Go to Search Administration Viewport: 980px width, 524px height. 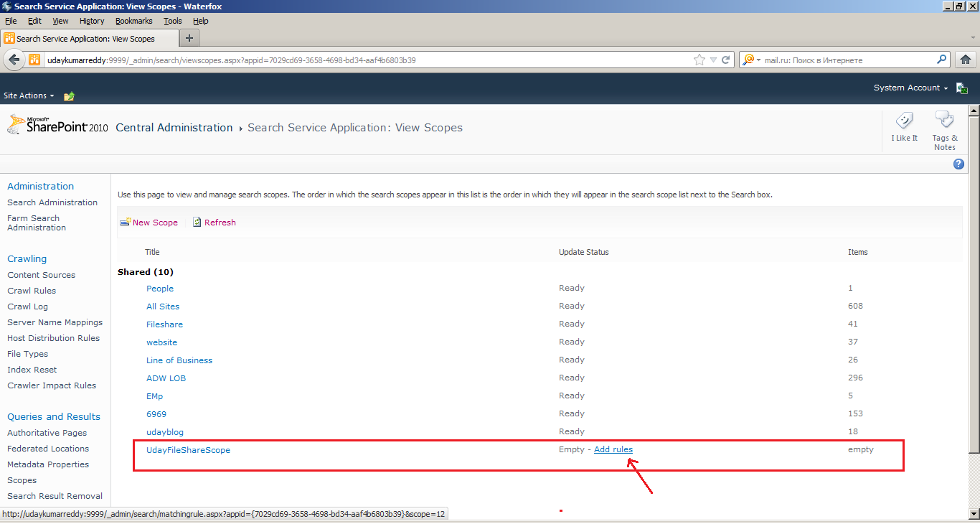[x=52, y=202]
